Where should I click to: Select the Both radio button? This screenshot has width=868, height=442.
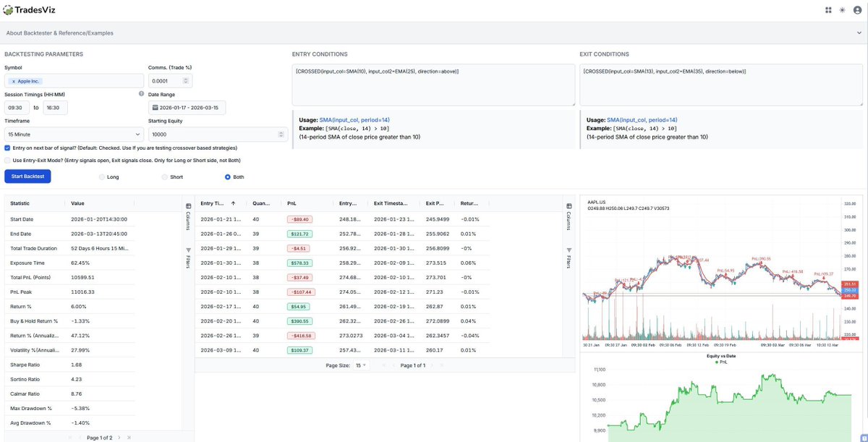(x=228, y=177)
